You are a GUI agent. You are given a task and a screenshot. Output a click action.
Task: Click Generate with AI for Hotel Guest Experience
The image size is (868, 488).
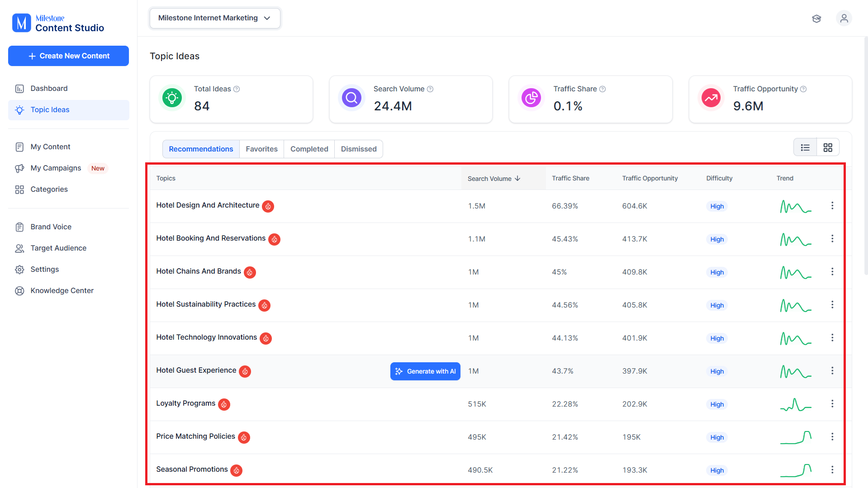click(x=425, y=371)
